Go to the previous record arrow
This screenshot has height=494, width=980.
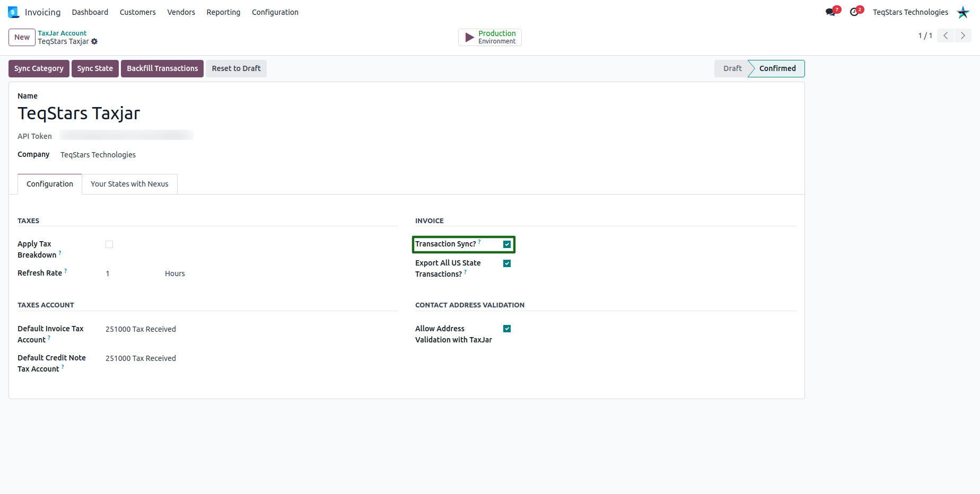[946, 36]
